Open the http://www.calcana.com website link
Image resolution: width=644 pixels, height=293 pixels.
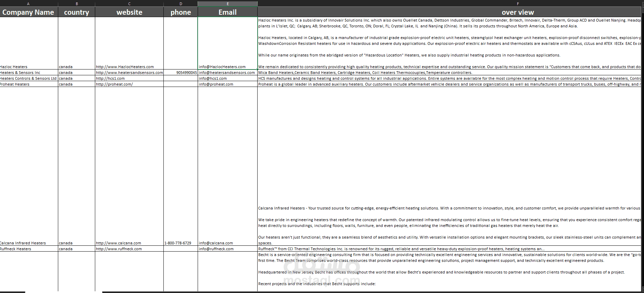coord(119,243)
